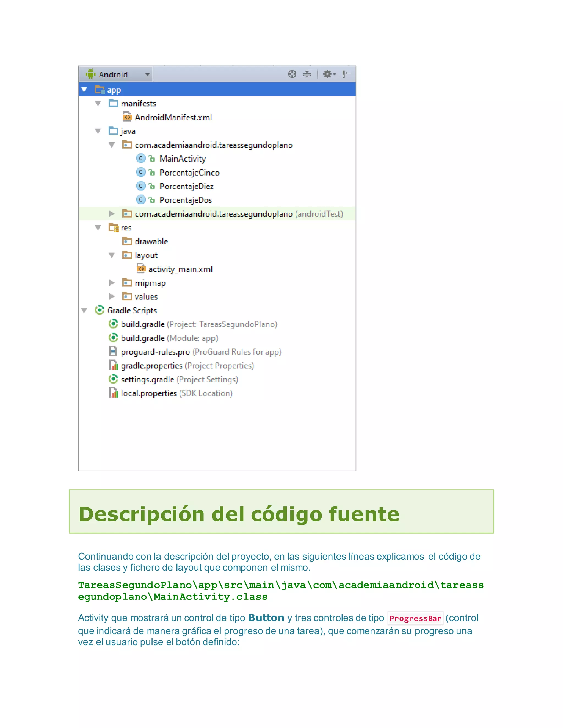
Task: Select the androidTest package row
Action: tap(217, 214)
